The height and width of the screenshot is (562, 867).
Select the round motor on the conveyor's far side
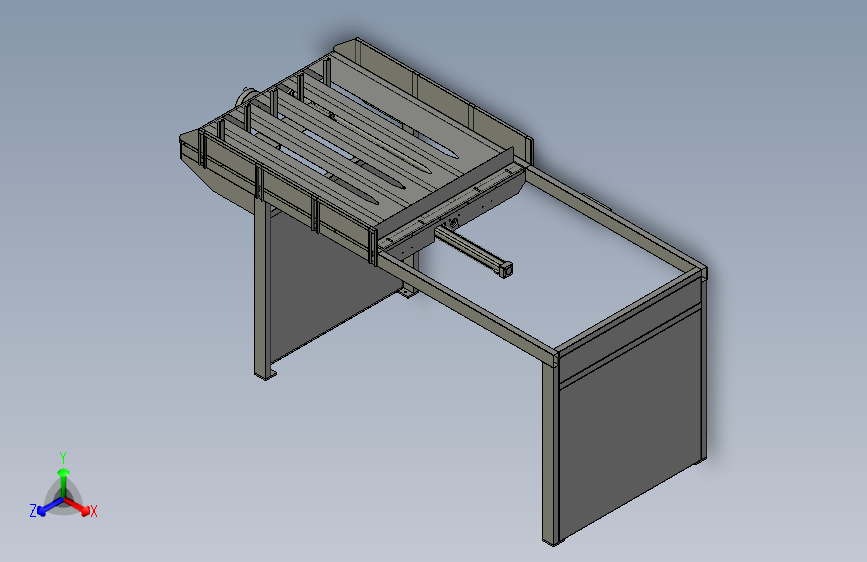(x=245, y=97)
